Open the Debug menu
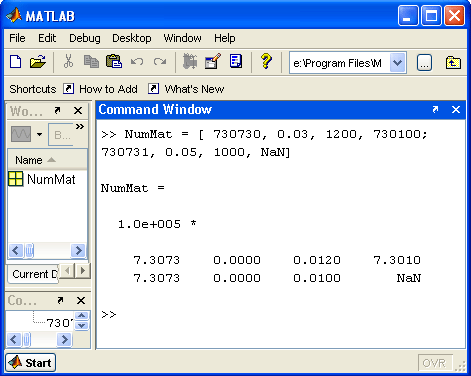 (x=85, y=38)
